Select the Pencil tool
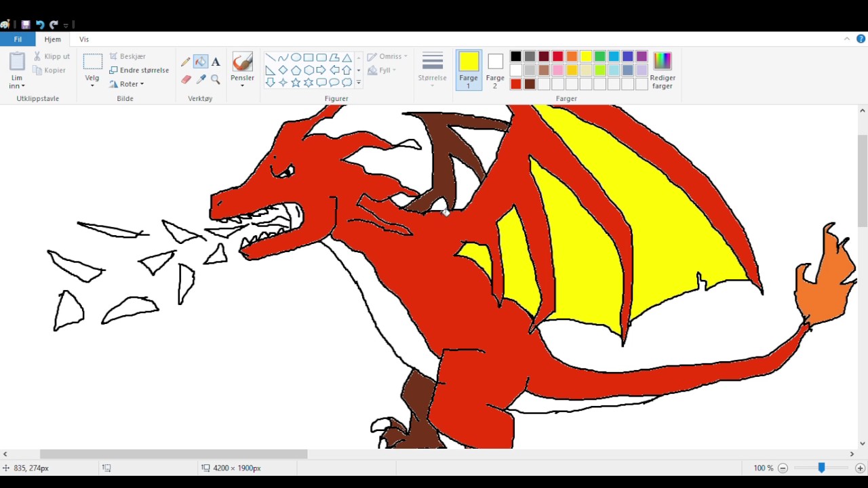Image resolution: width=868 pixels, height=488 pixels. pyautogui.click(x=186, y=62)
